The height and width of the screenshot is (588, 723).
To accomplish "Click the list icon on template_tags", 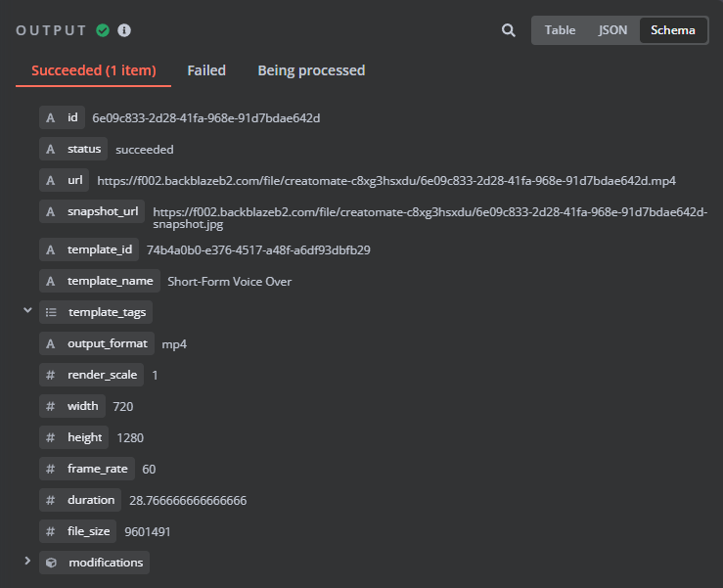I will 51,313.
